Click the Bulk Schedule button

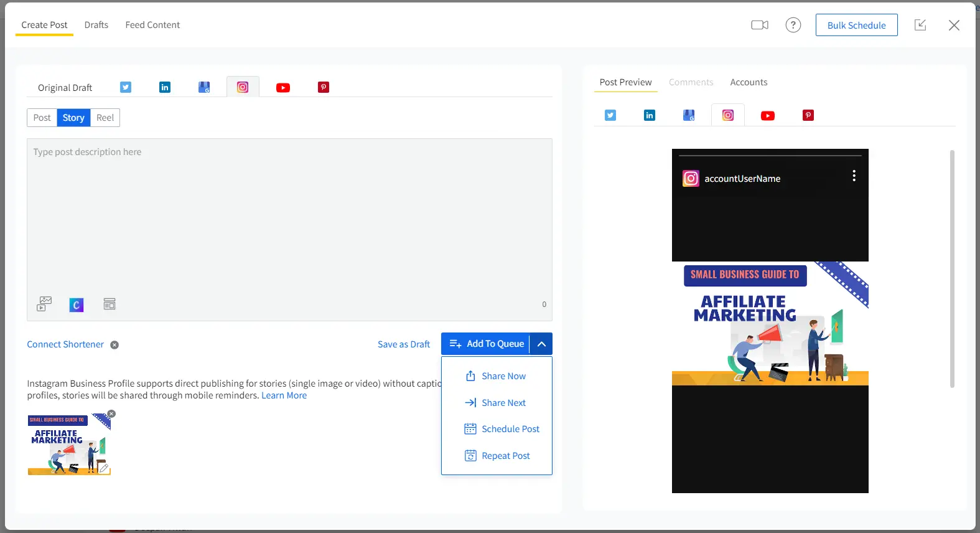(856, 25)
